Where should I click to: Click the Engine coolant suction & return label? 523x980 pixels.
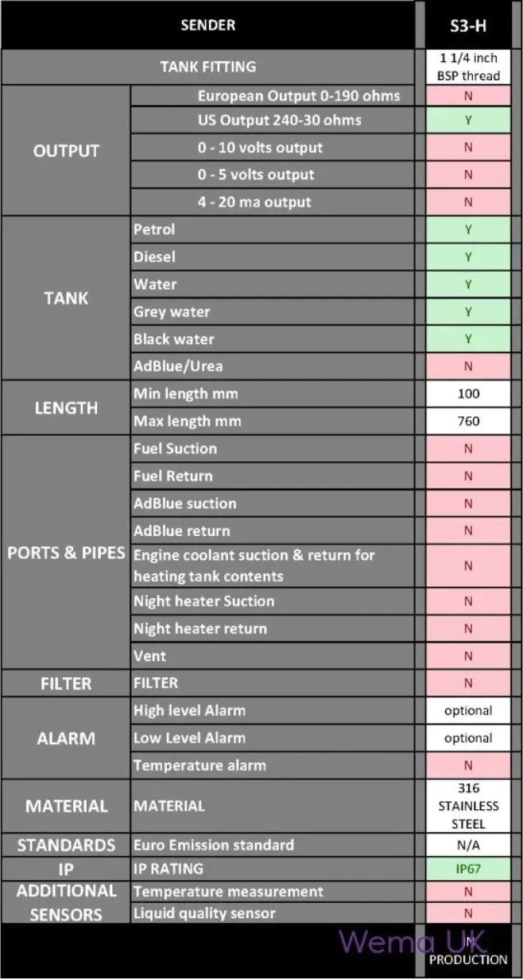pyautogui.click(x=254, y=565)
